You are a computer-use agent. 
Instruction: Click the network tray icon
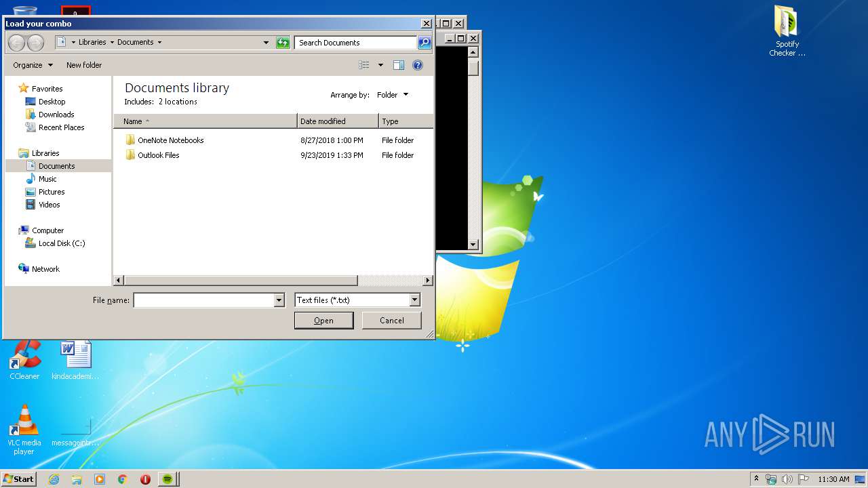771,479
